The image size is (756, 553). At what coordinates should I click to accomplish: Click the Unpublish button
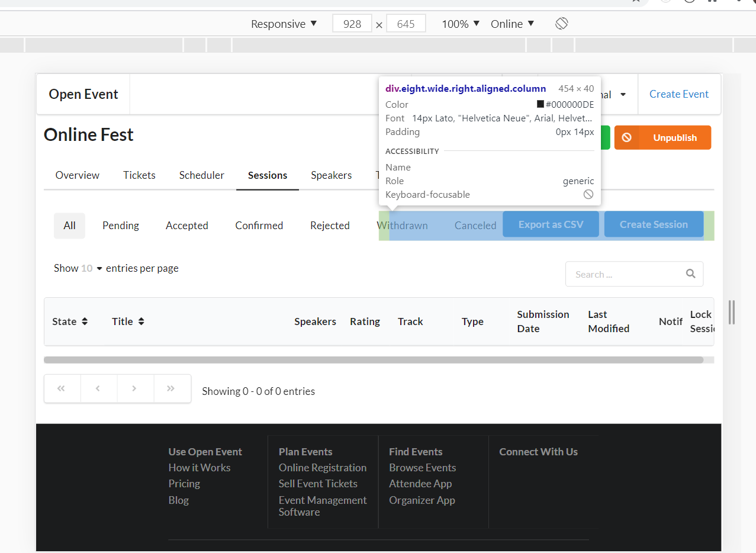point(662,137)
